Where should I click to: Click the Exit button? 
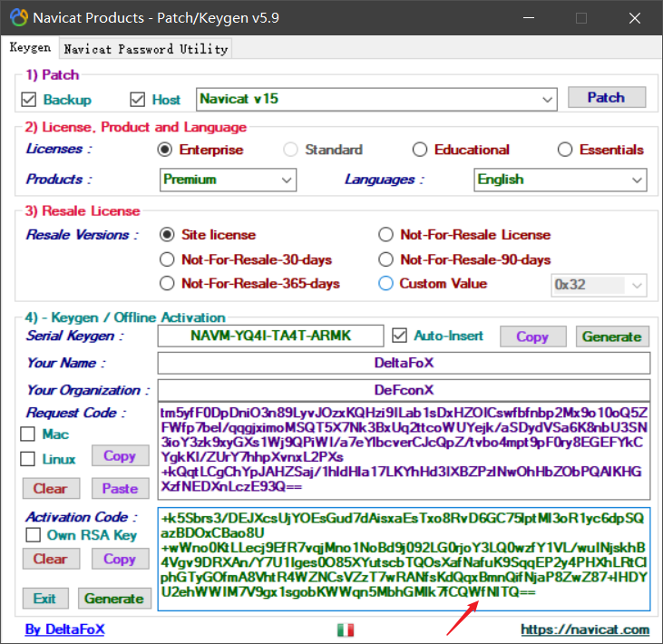45,599
